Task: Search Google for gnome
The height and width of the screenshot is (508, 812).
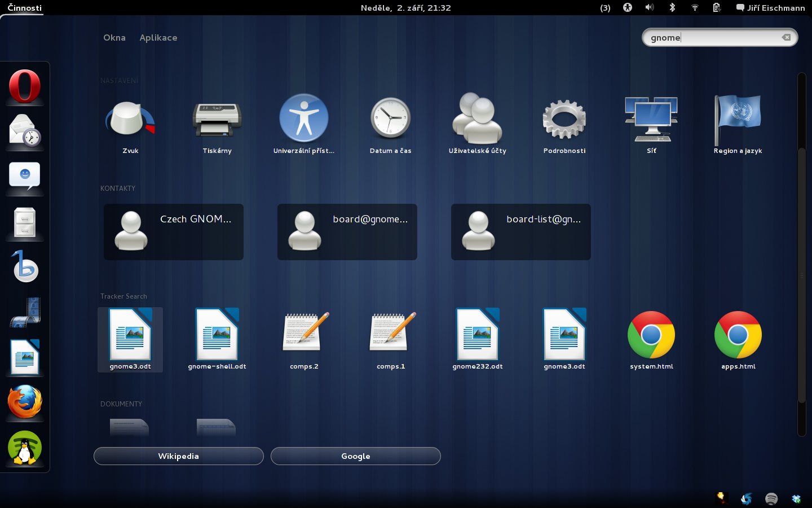Action: click(x=356, y=456)
